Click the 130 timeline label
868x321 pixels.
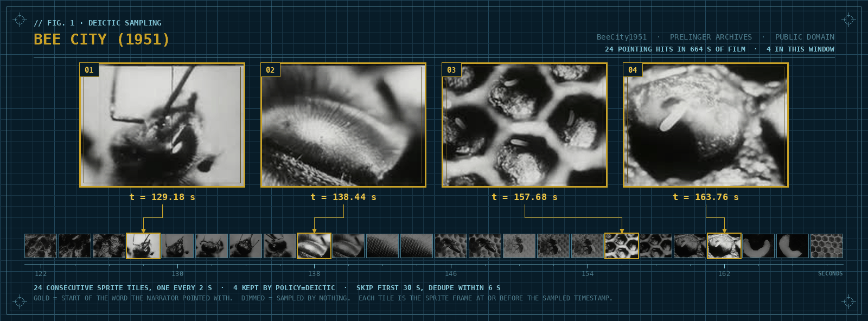pos(177,274)
